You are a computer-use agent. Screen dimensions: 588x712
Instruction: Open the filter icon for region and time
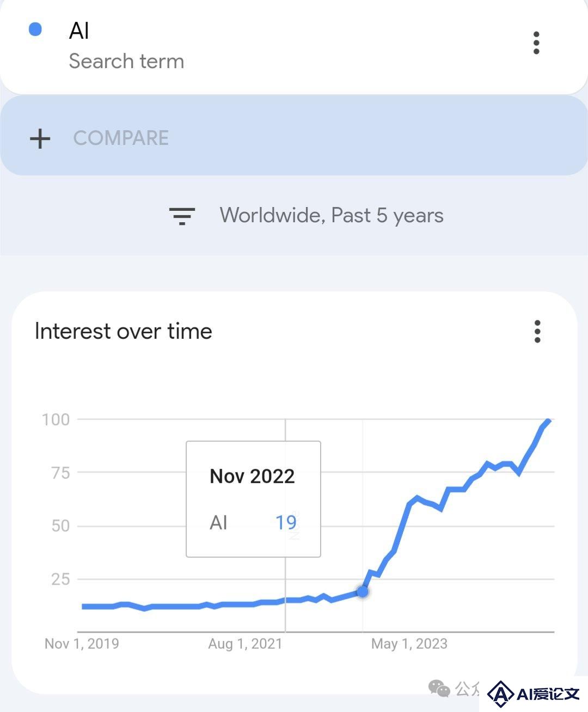click(x=182, y=216)
